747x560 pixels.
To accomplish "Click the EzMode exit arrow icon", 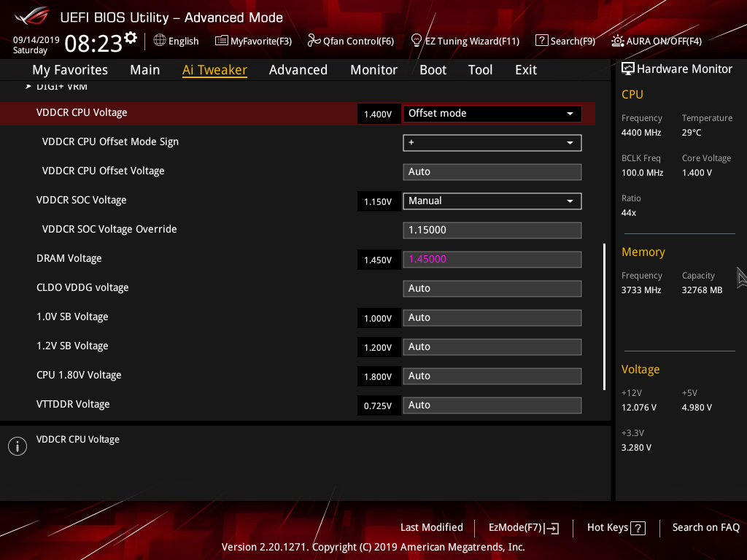I will [x=551, y=528].
